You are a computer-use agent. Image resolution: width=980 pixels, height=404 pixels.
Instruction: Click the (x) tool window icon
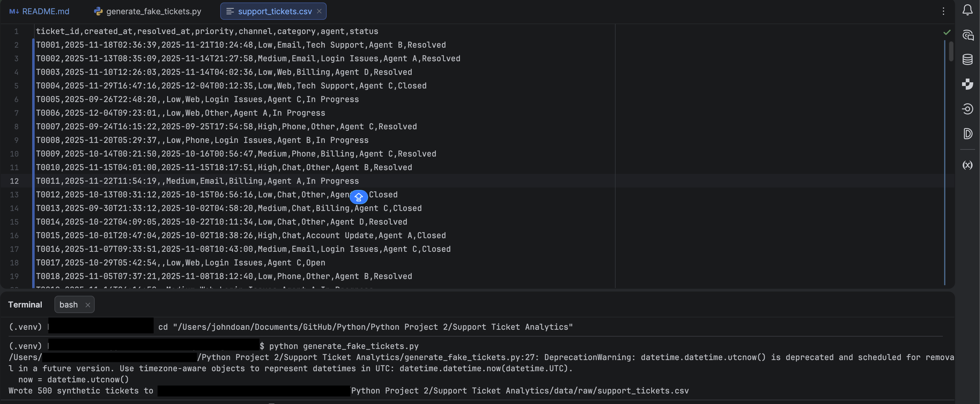coord(968,165)
